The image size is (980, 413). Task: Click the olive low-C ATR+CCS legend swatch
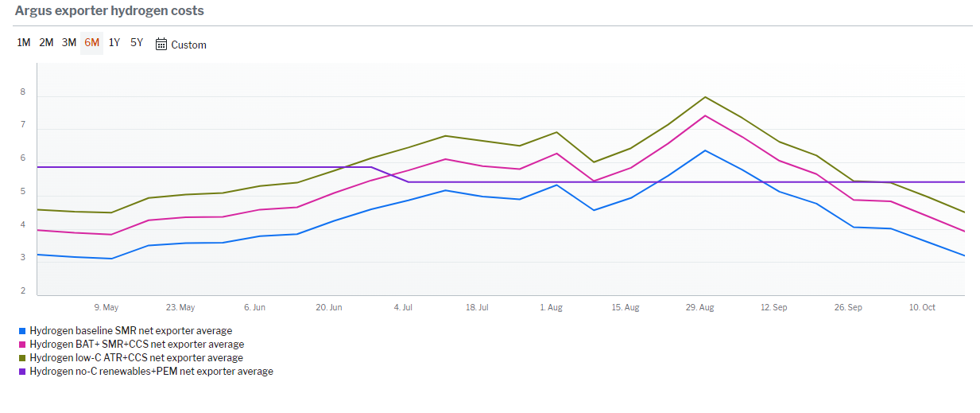22,358
